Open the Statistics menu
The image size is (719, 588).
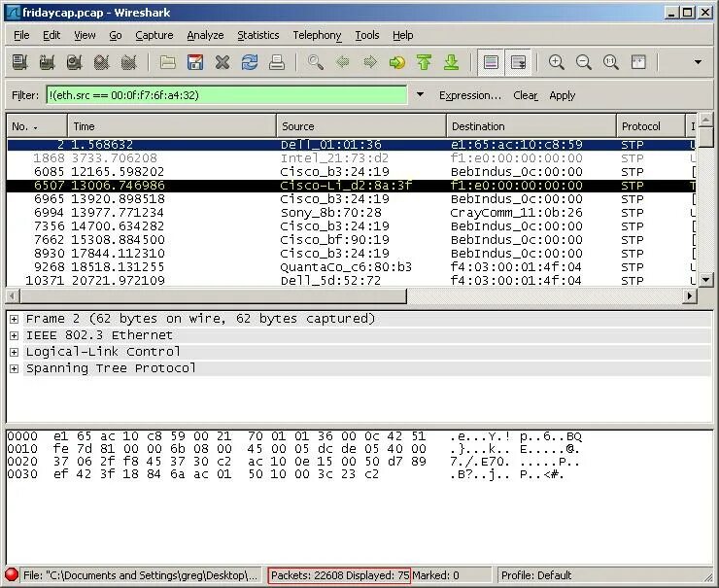(258, 35)
